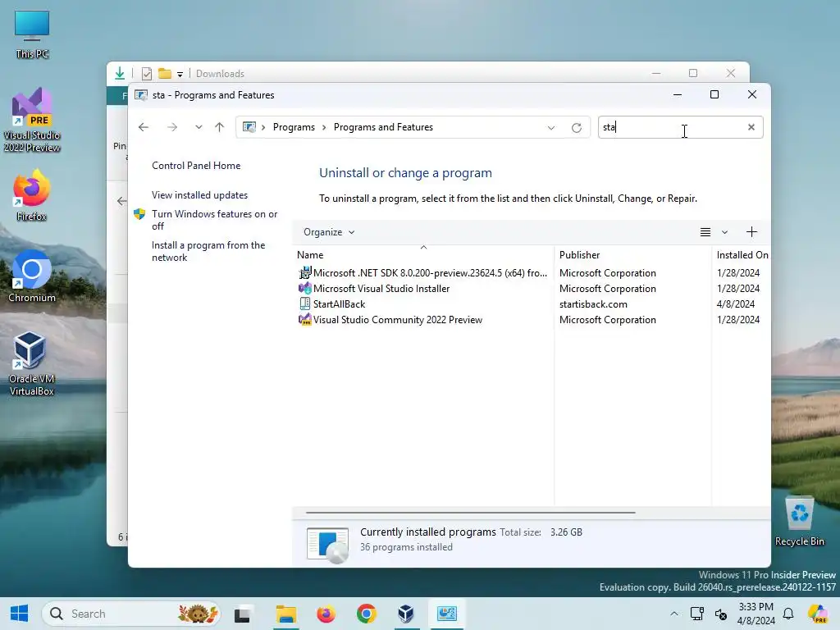Launch Firefox from desktop shortcut
The image size is (840, 630).
click(x=32, y=195)
